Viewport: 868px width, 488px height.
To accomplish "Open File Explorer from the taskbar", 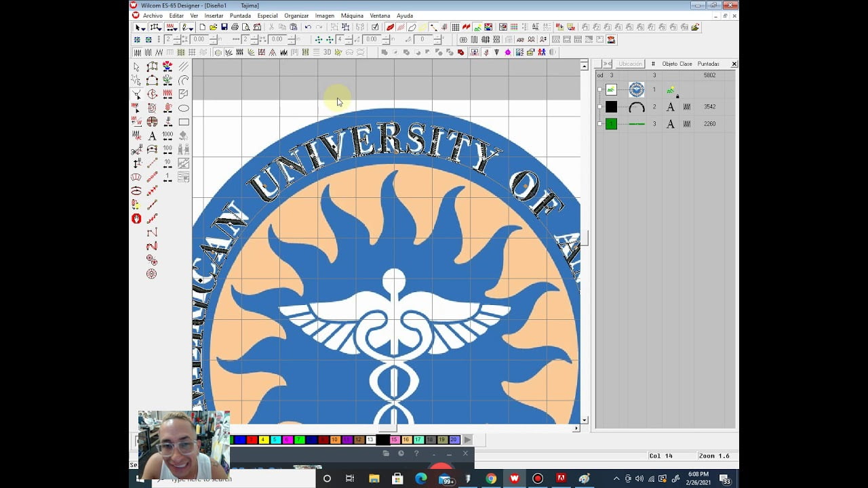I will tap(374, 479).
